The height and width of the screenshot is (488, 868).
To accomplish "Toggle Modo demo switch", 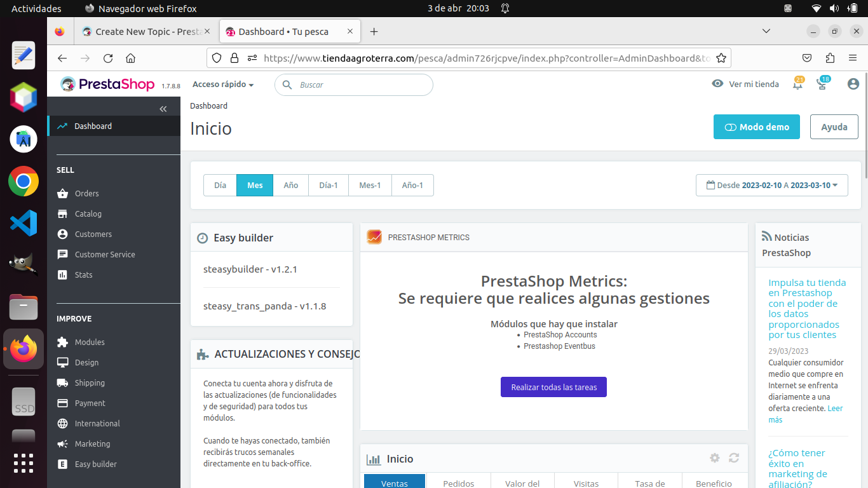I will coord(757,127).
